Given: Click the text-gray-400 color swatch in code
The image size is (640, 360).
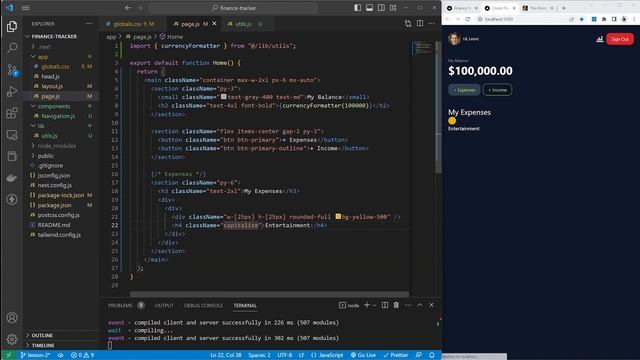Looking at the screenshot, I should [x=223, y=97].
